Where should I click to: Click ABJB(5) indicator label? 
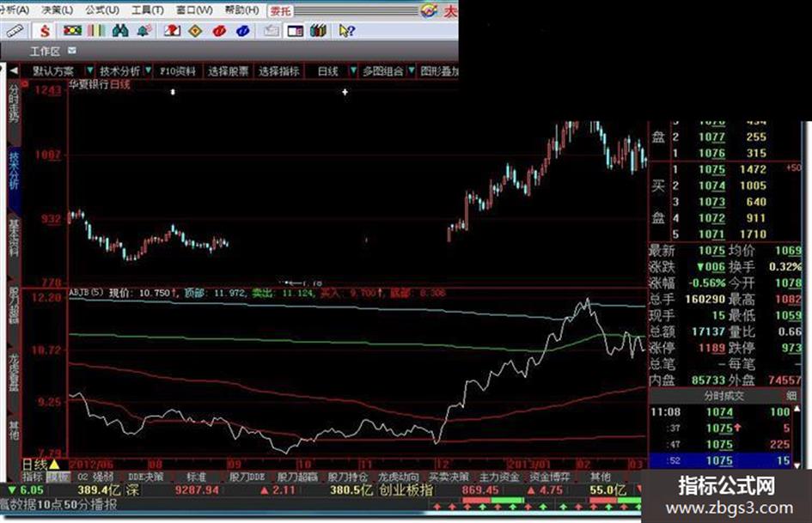click(87, 293)
